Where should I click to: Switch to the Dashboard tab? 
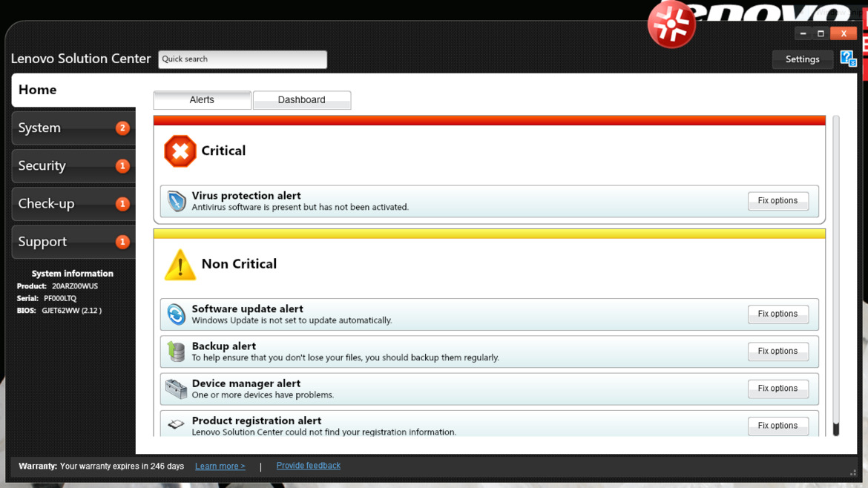click(302, 100)
